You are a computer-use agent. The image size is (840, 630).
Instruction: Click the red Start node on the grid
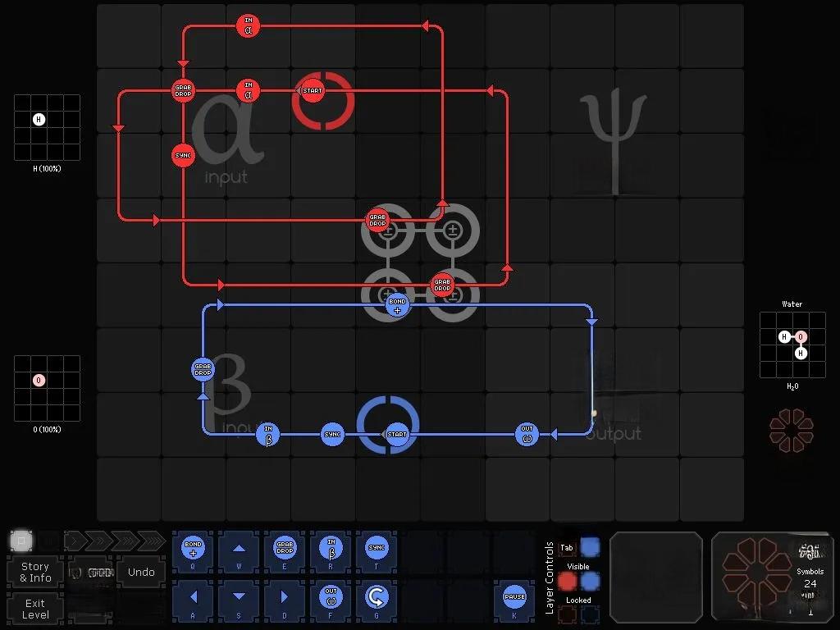[x=313, y=91]
